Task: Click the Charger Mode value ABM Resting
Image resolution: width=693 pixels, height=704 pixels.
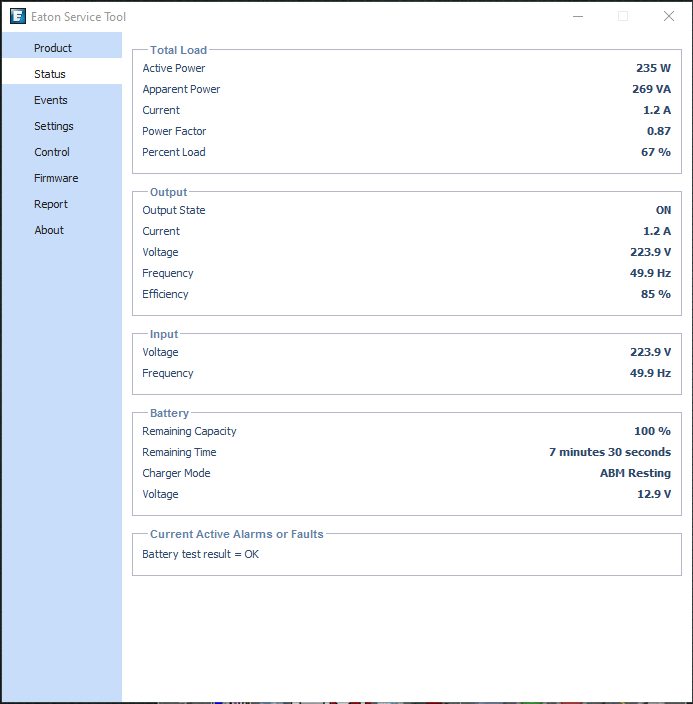Action: pos(635,473)
